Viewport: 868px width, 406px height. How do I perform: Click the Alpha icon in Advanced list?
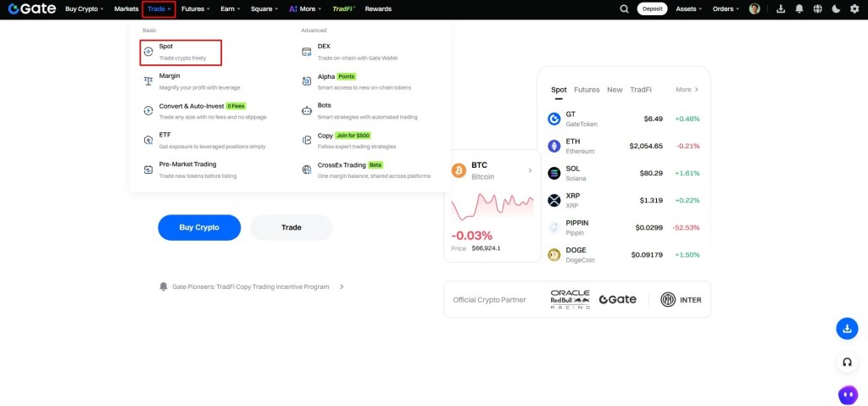coord(307,81)
